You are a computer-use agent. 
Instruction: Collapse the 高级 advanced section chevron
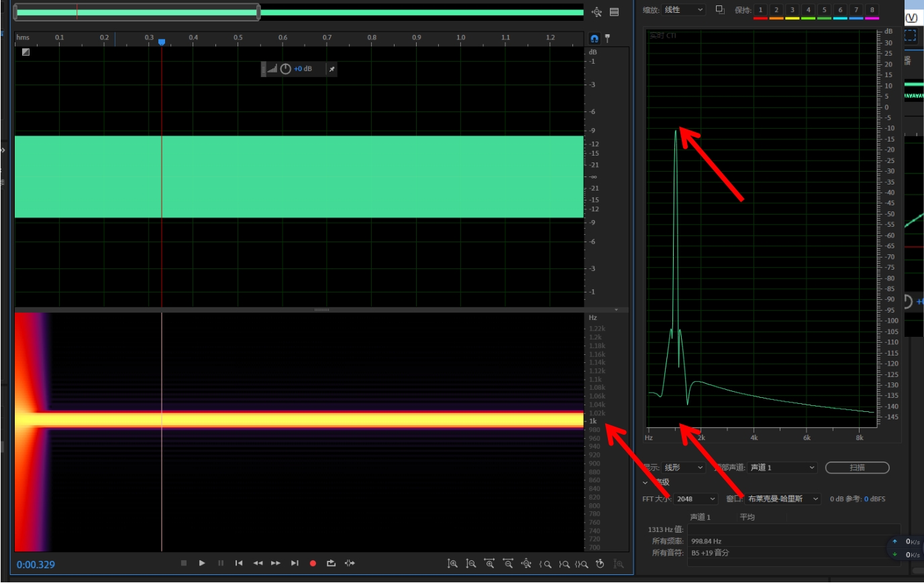point(646,482)
